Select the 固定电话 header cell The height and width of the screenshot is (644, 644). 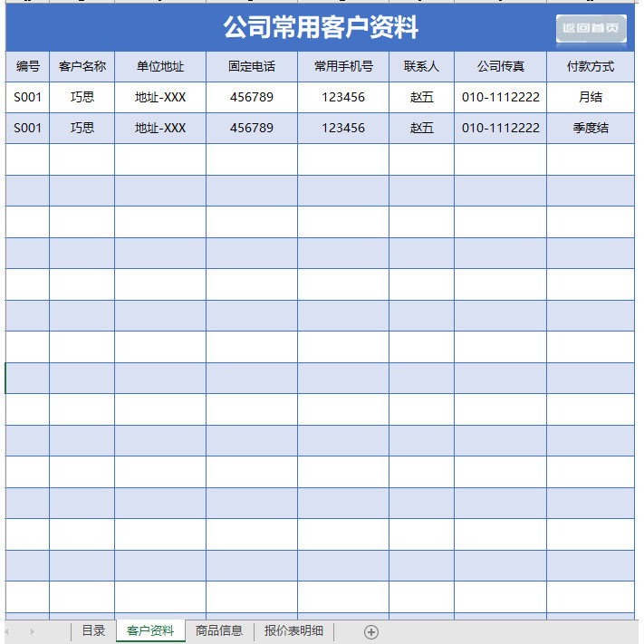click(252, 66)
